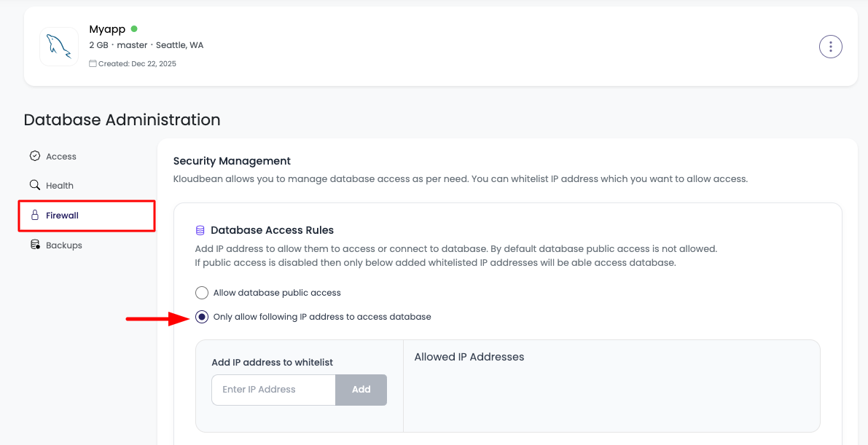Click the Myapp application name
The height and width of the screenshot is (445, 868).
click(x=106, y=28)
